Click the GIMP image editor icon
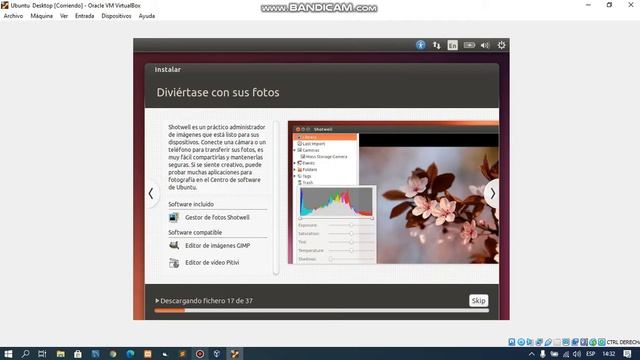This screenshot has height=360, width=640. tap(174, 245)
